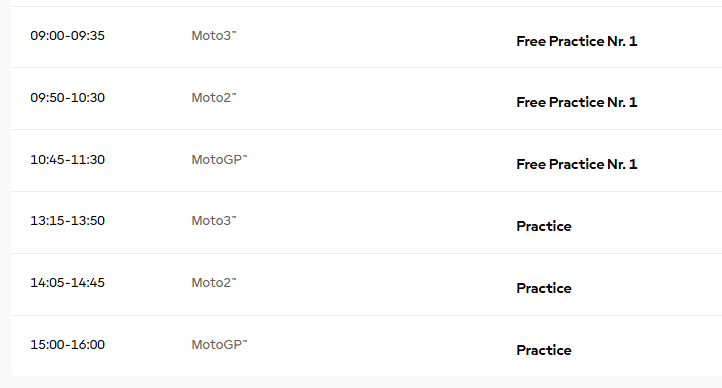Image resolution: width=722 pixels, height=388 pixels.
Task: Select MotoGP in the 15:00 row
Action: [x=219, y=345]
